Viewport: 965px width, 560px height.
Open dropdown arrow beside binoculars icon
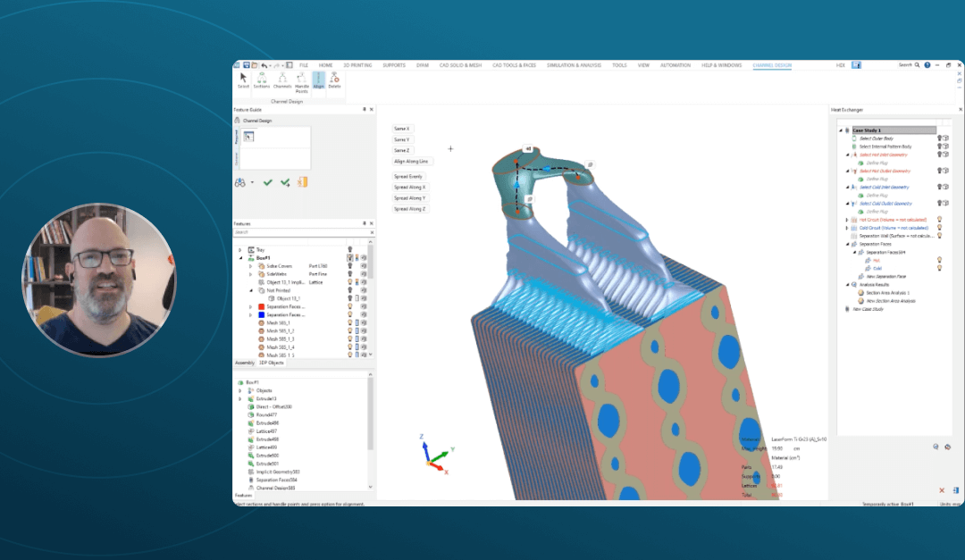(253, 182)
